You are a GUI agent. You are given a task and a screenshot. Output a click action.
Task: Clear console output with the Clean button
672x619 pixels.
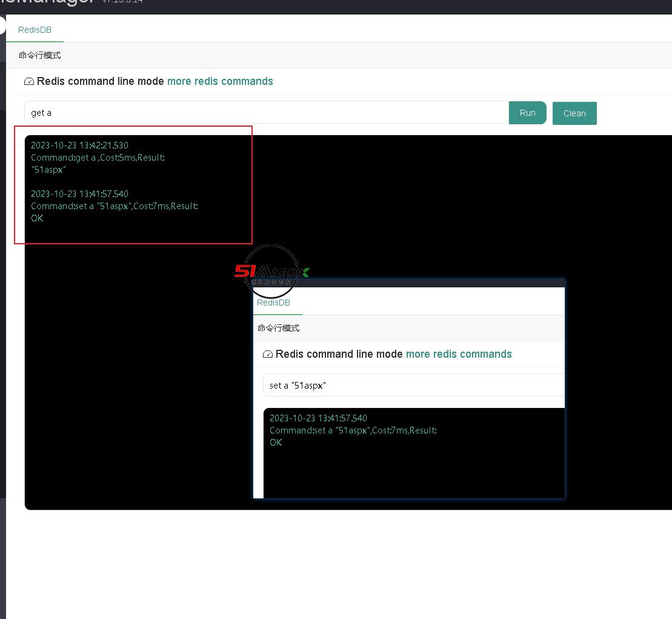point(574,113)
